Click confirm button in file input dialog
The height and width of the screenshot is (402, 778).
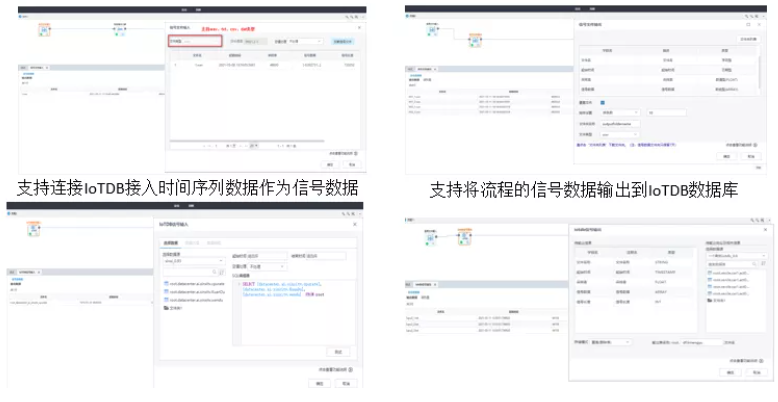click(330, 164)
